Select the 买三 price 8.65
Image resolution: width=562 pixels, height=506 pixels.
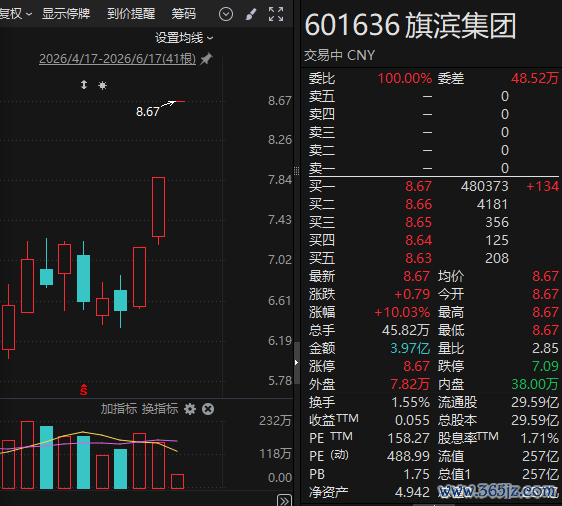click(418, 222)
